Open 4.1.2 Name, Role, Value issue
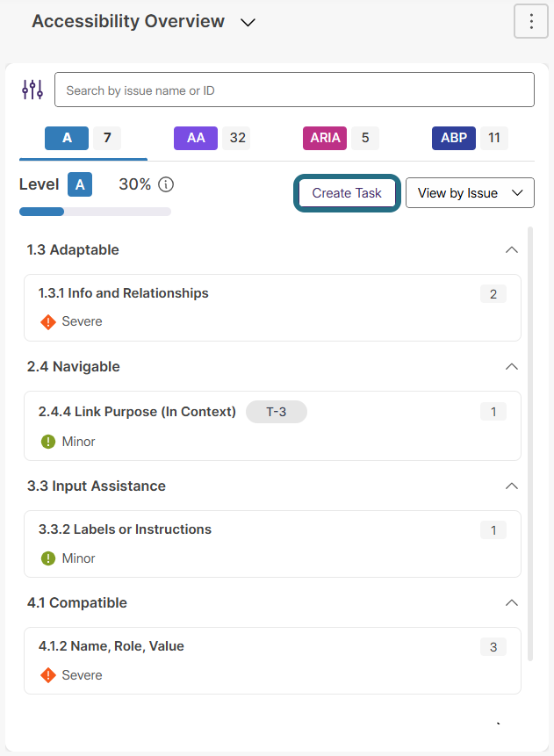554x756 pixels. pos(272,660)
